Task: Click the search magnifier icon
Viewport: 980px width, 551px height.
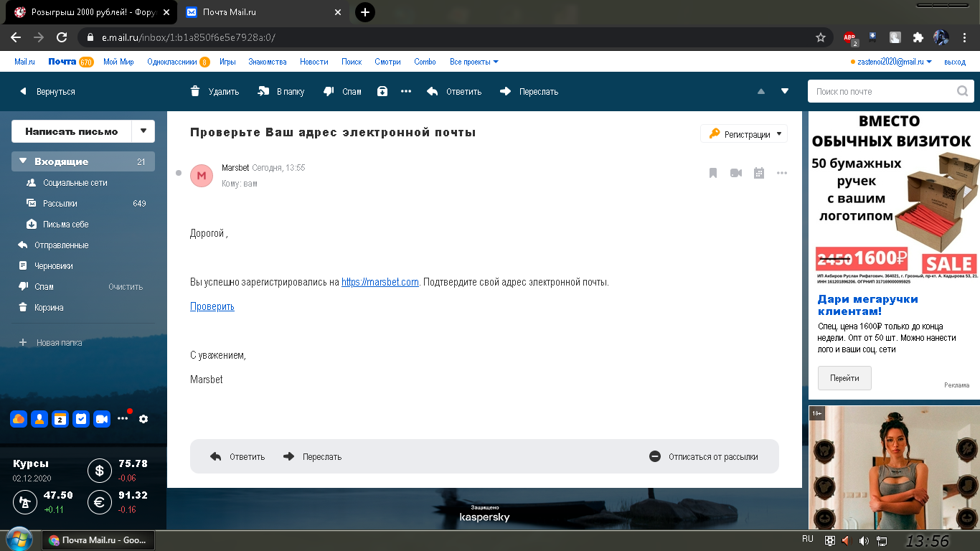Action: pyautogui.click(x=963, y=91)
